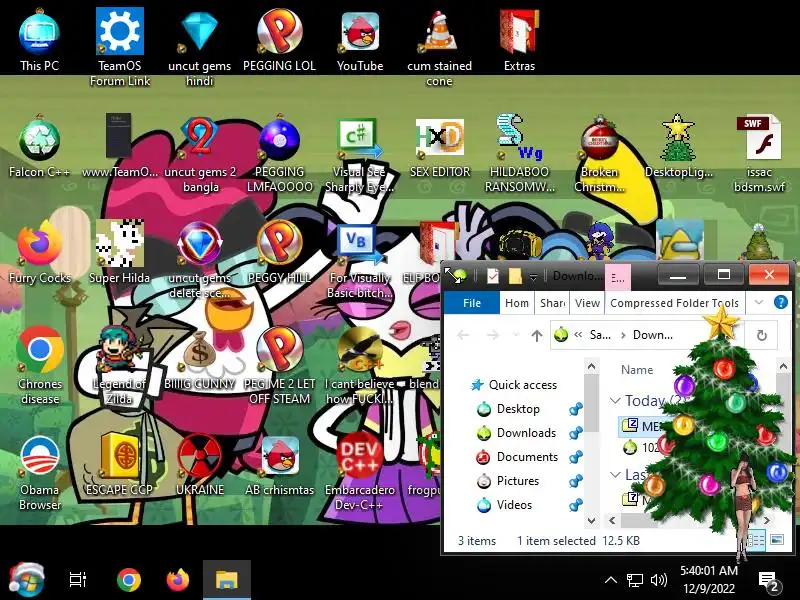Image resolution: width=800 pixels, height=600 pixels.
Task: Open the HILDABOO RANSOMW... desktop icon
Action: pyautogui.click(x=519, y=153)
